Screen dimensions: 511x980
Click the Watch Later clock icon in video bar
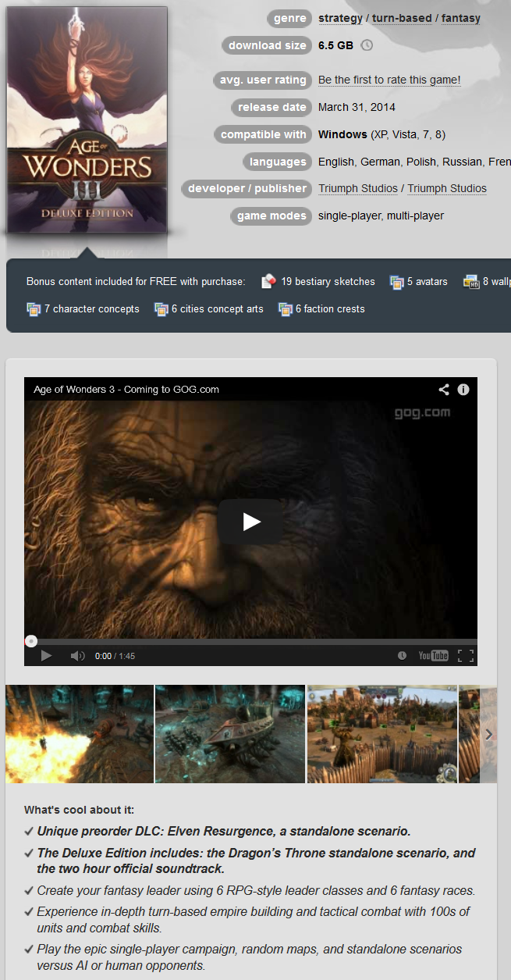[402, 656]
